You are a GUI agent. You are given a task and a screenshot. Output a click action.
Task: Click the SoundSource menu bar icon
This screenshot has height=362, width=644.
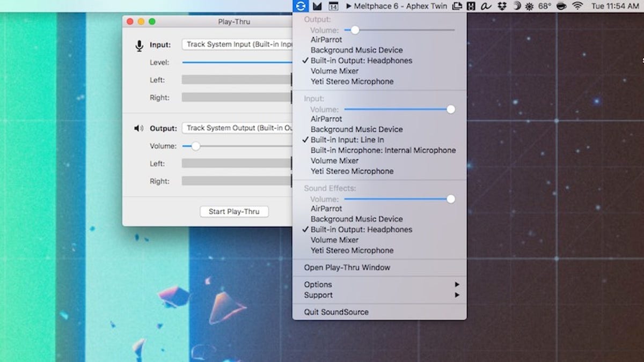pos(301,6)
